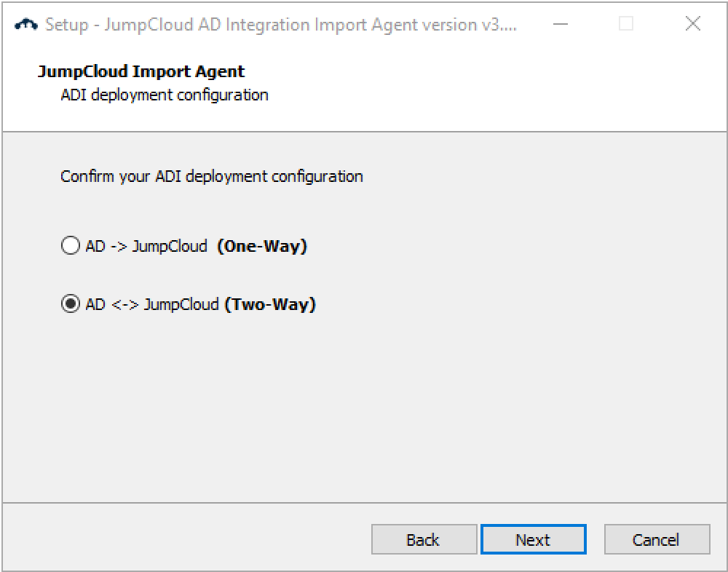Select the Two-Way radio button circle
728x572 pixels.
70,304
